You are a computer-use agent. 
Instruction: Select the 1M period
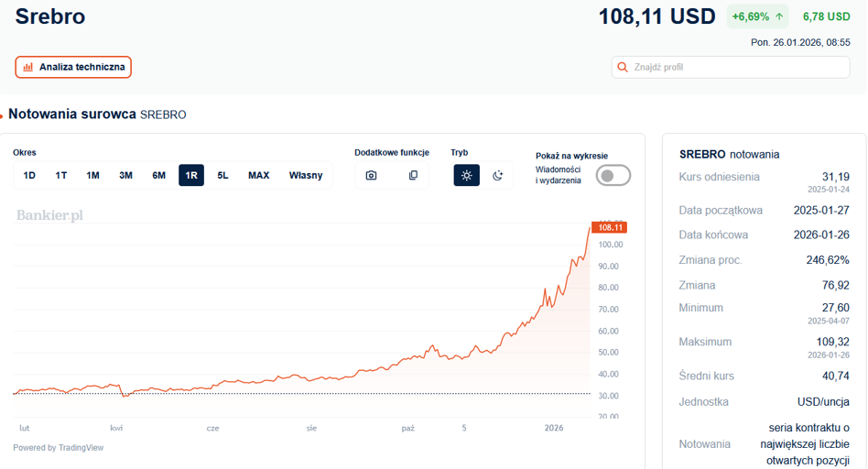tap(92, 176)
